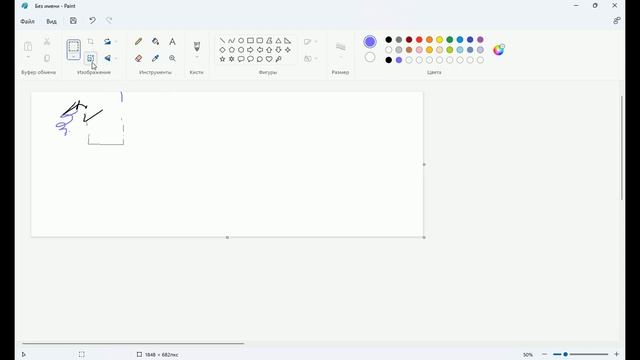
Task: Open the shape Fill dropdown
Action: pos(311,59)
